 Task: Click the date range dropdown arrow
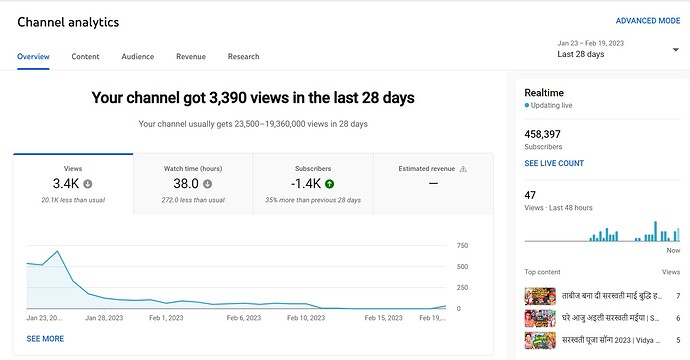point(675,50)
